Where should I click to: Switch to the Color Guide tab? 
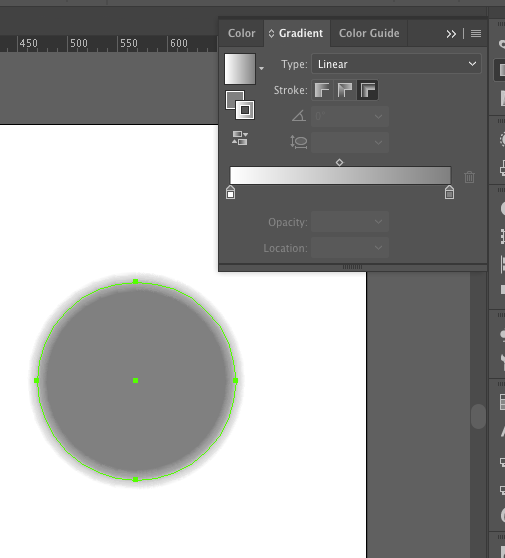pos(369,33)
